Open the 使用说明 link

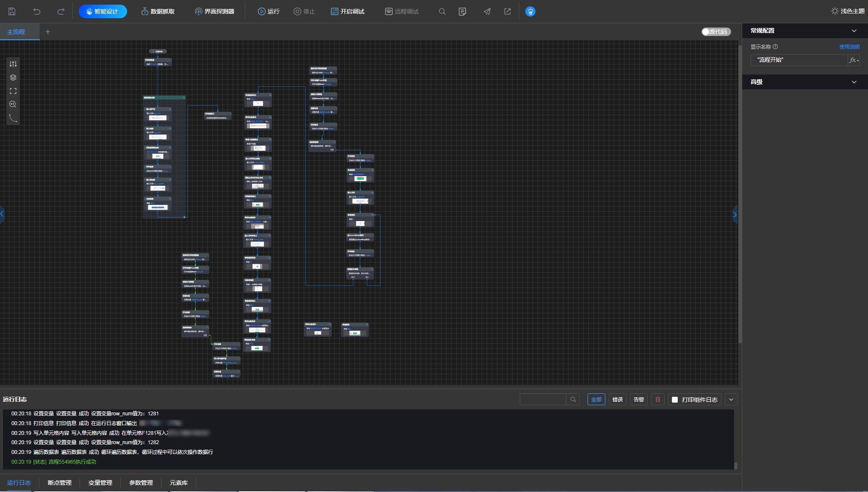click(849, 47)
